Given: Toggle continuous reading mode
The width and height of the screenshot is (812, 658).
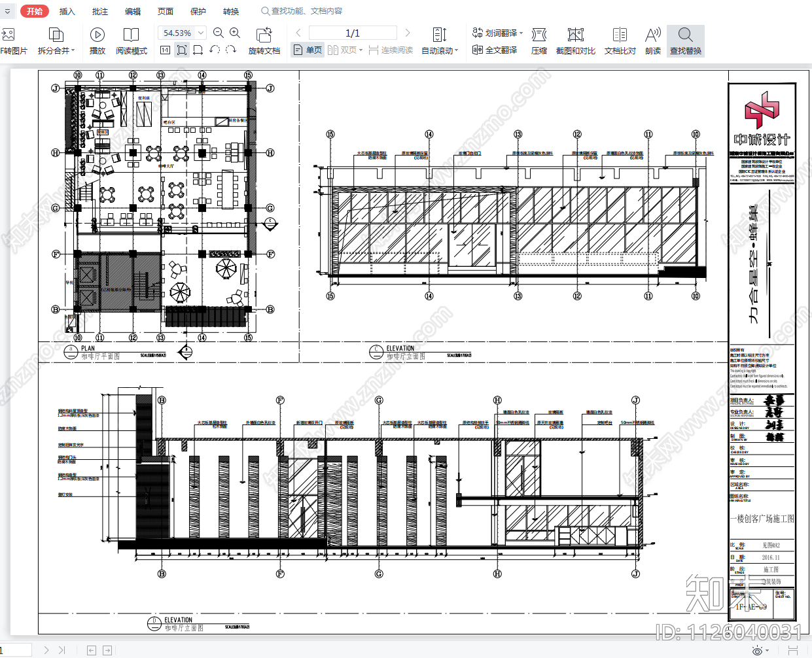Looking at the screenshot, I should (x=391, y=50).
